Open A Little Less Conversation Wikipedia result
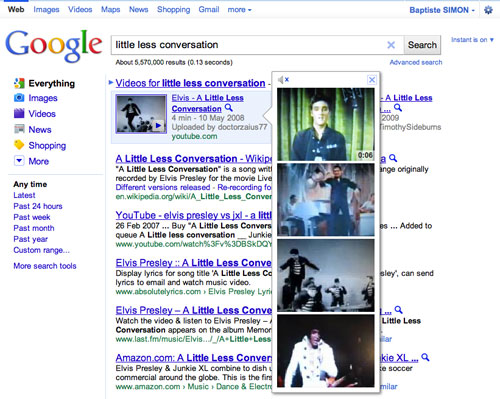 tap(194, 159)
